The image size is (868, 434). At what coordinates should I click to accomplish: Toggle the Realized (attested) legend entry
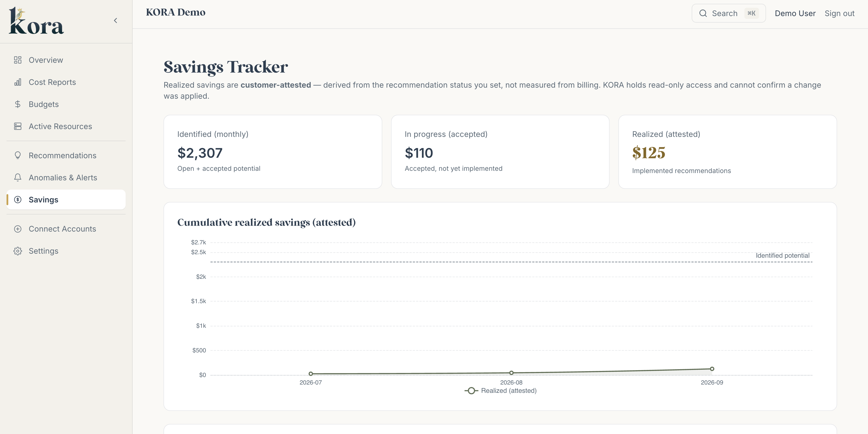[x=500, y=391]
